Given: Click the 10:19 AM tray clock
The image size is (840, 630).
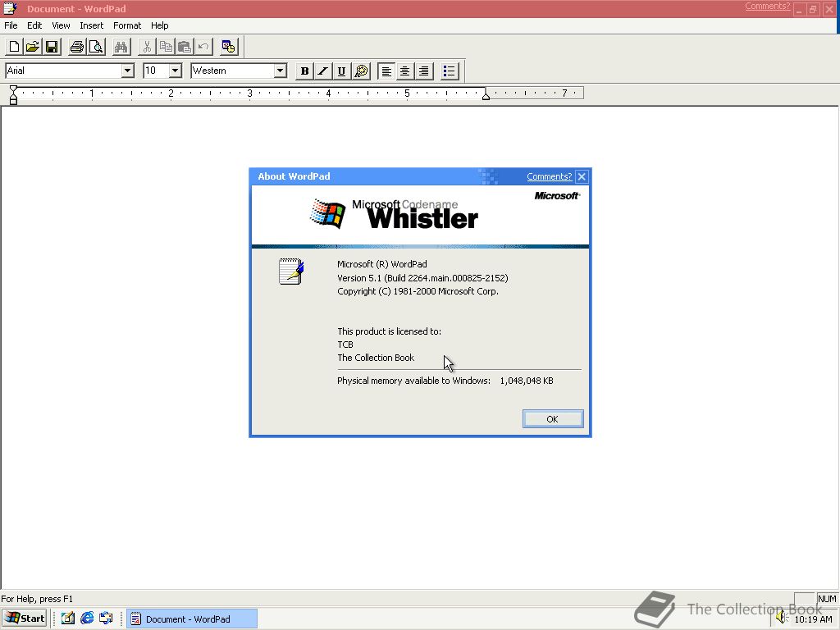Looking at the screenshot, I should 813,619.
